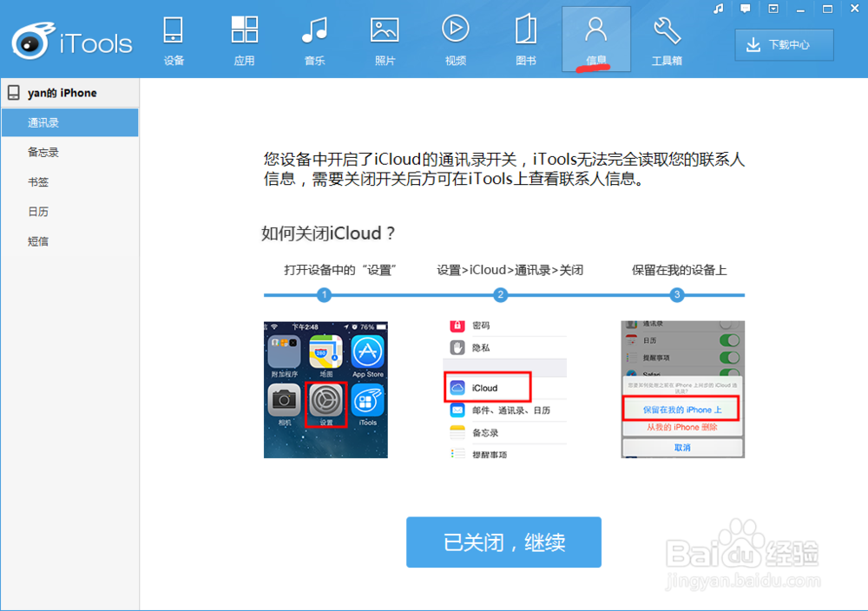Select 日历 in the sidebar

pos(69,212)
